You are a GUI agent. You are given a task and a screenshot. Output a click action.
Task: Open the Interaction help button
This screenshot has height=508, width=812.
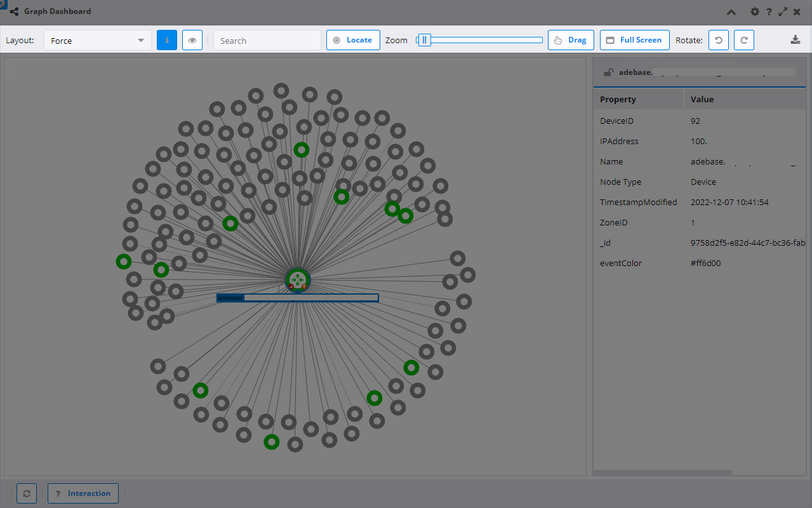pos(83,493)
